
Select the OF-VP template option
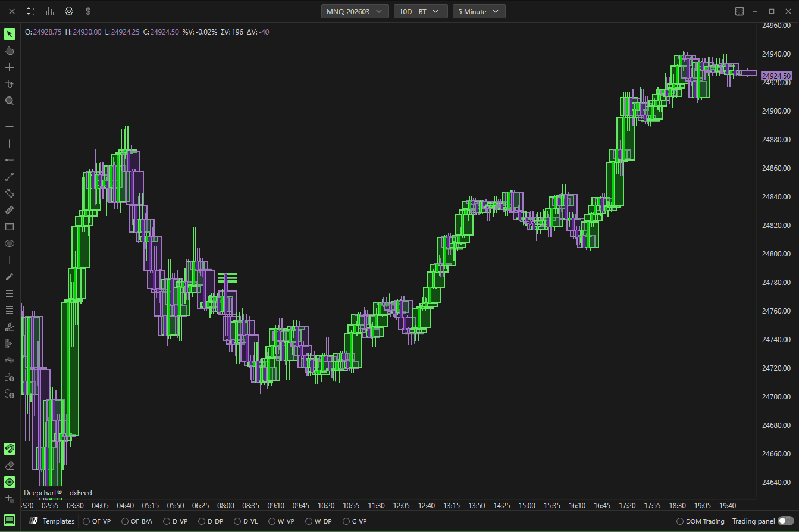97,521
